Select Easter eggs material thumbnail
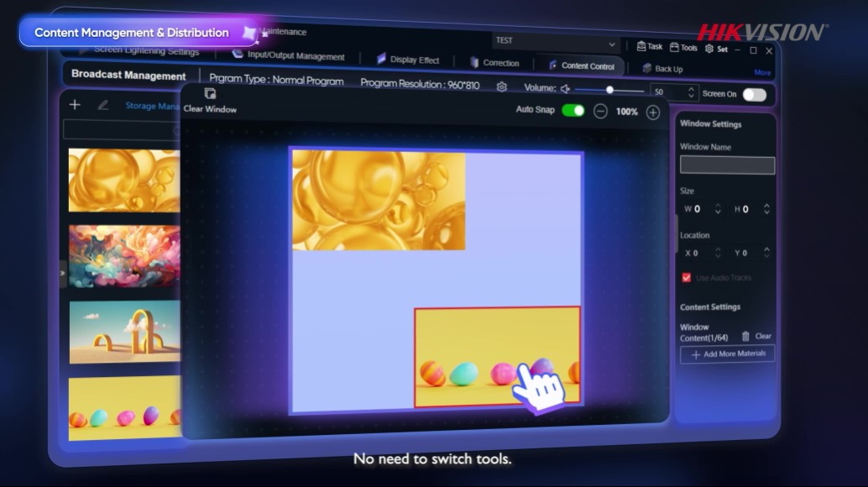The height and width of the screenshot is (487, 868). click(x=124, y=408)
